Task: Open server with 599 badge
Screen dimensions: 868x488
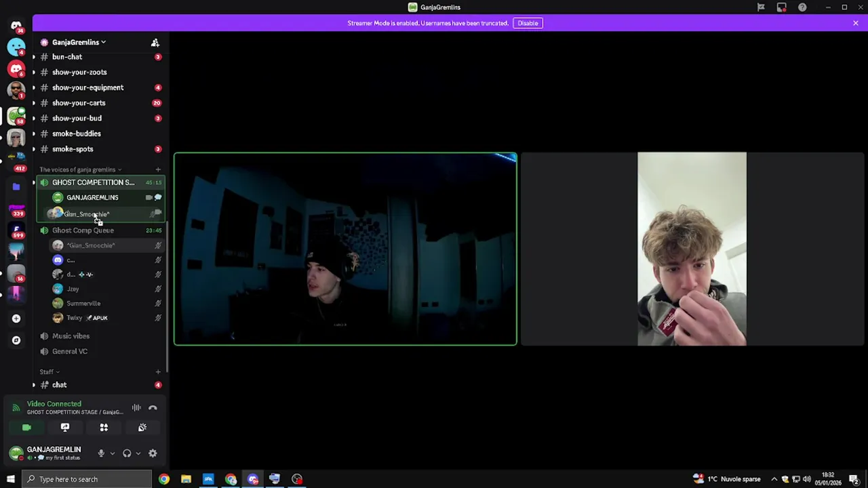Action: 16,230
